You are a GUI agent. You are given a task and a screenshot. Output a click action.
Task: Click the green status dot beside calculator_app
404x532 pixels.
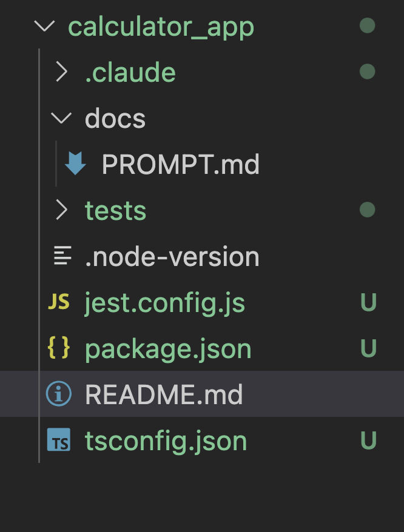(368, 25)
